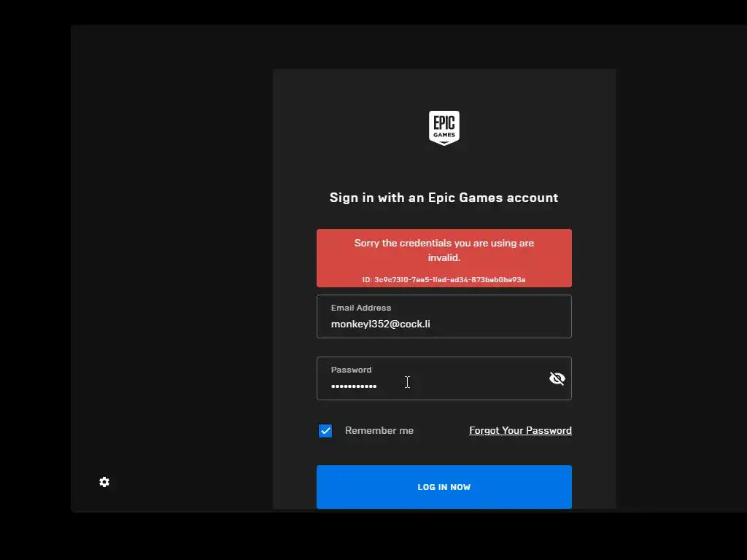Image resolution: width=747 pixels, height=560 pixels.
Task: Click the invalid credentials error ID text
Action: click(x=444, y=279)
